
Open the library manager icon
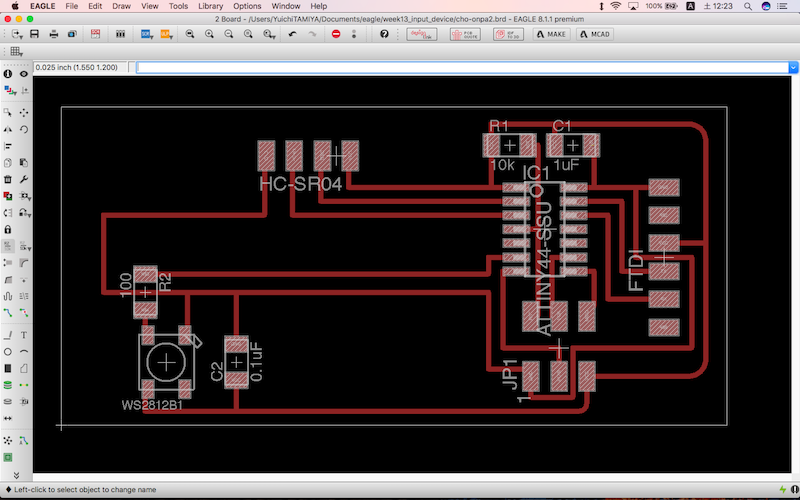pyautogui.click(x=120, y=34)
